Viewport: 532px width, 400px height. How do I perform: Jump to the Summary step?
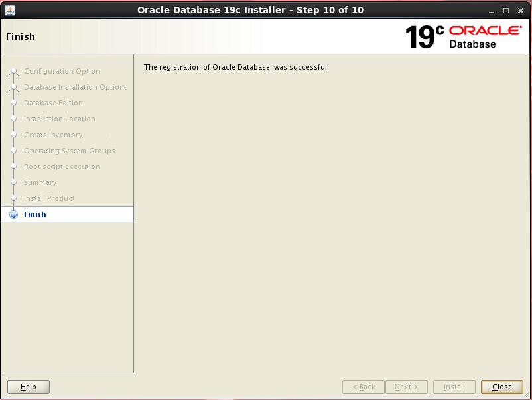point(40,182)
